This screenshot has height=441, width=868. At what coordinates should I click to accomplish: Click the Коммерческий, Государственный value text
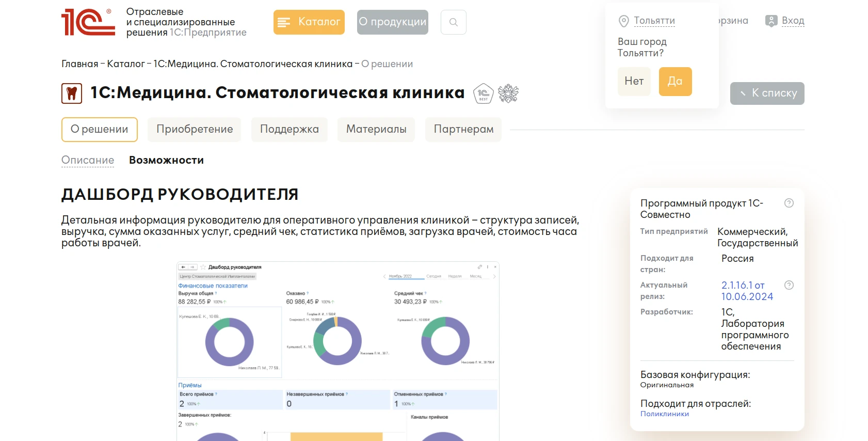(758, 238)
